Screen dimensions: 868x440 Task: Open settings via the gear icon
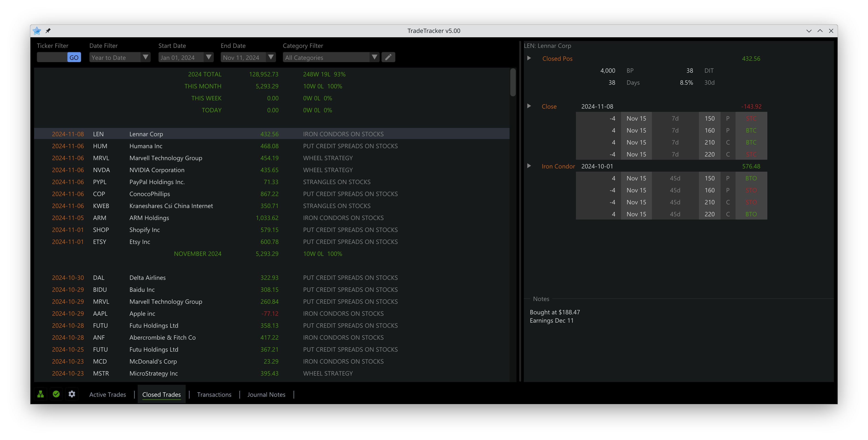[72, 394]
